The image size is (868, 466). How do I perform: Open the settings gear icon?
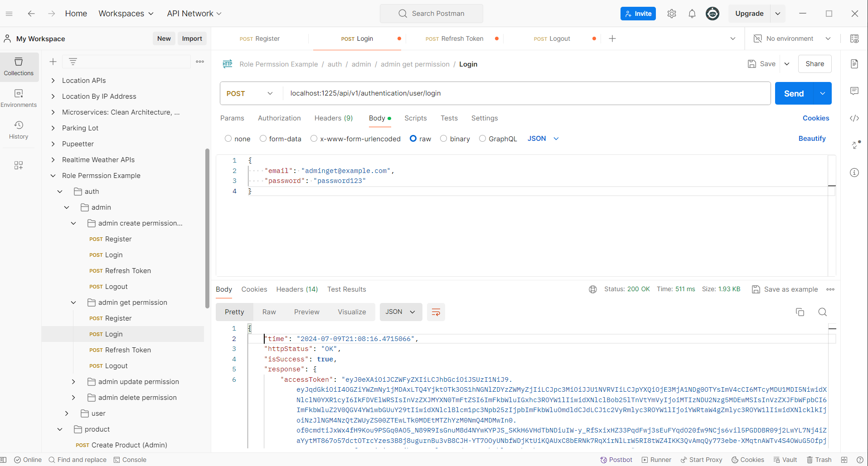click(672, 14)
